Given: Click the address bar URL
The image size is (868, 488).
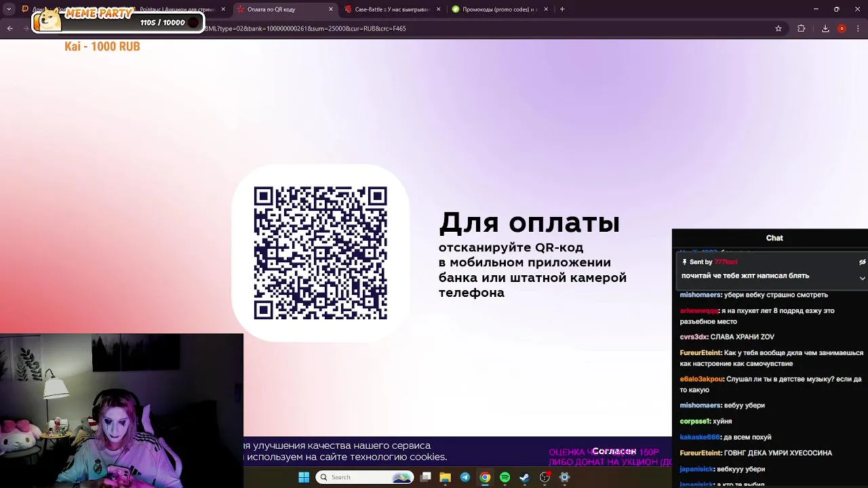Looking at the screenshot, I should (x=305, y=28).
